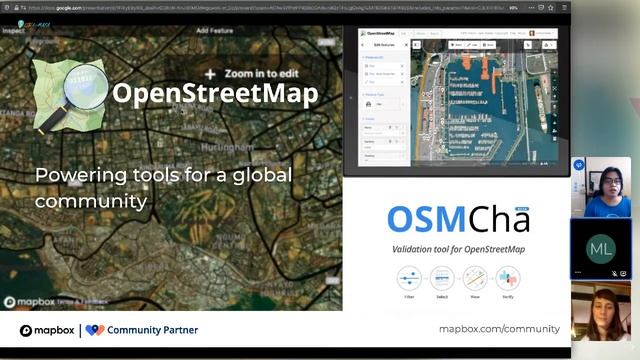640x360 pixels.
Task: Click the OSMCha Verify step icon
Action: 508,278
